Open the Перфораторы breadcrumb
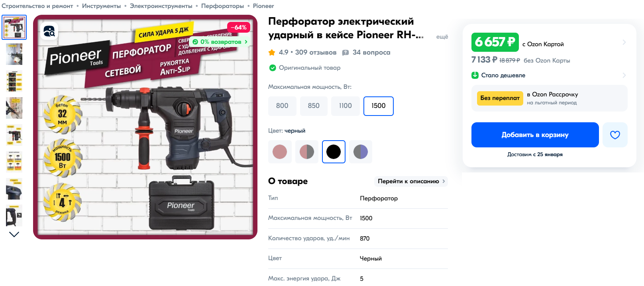The image size is (644, 286). pos(222,6)
